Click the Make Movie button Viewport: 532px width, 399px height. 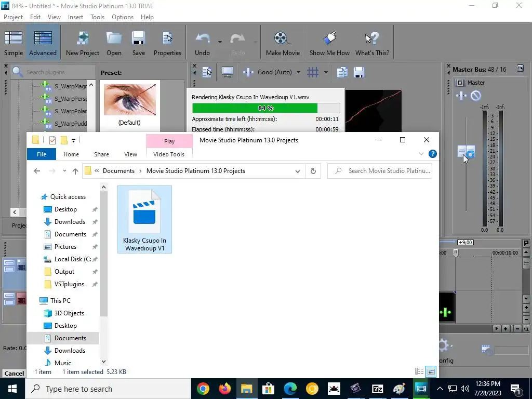(283, 43)
